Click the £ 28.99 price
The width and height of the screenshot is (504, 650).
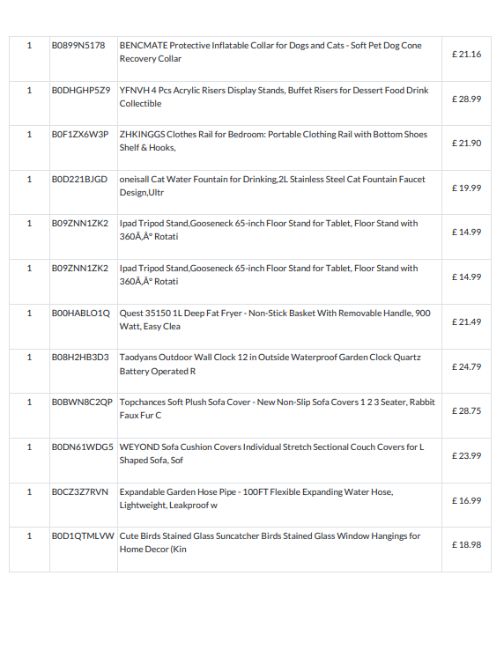(x=466, y=99)
